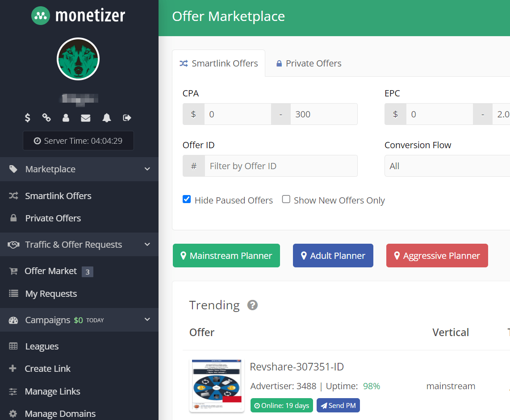Open the Conversion Flow dropdown
The width and height of the screenshot is (510, 420).
tap(447, 166)
